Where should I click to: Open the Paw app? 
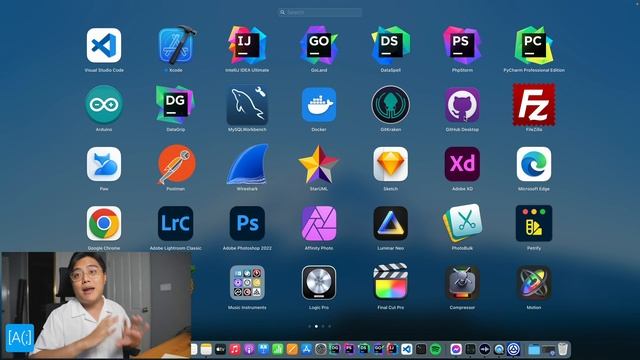tap(104, 164)
